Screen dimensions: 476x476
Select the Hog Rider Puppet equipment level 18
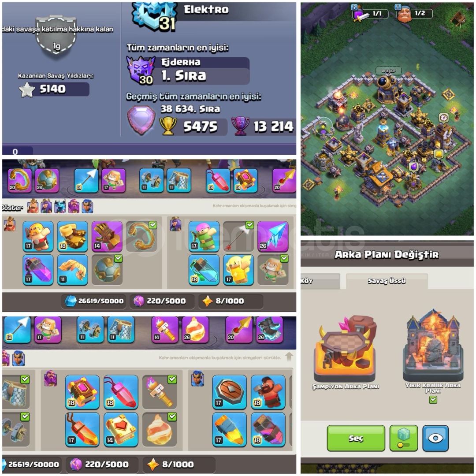pyautogui.click(x=268, y=392)
